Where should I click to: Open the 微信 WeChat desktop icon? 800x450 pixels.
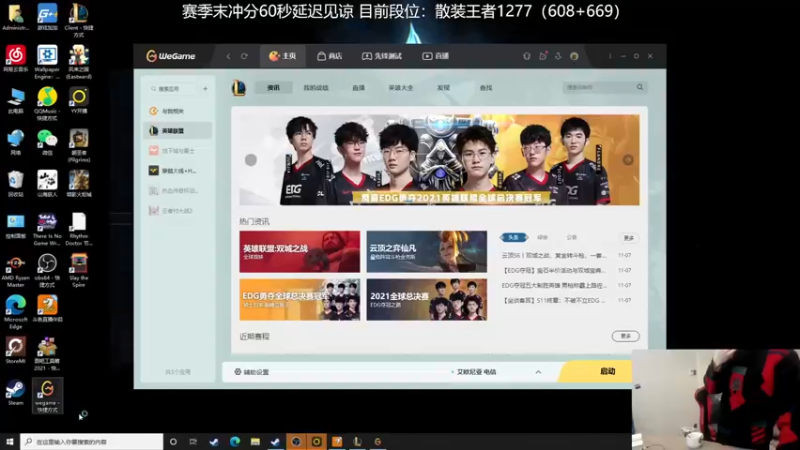click(x=47, y=143)
